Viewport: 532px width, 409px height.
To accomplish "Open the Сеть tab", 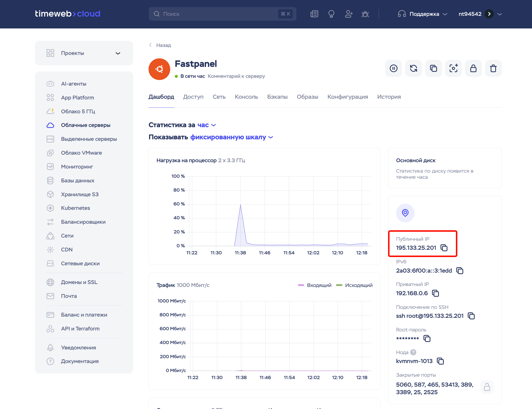I will [219, 97].
